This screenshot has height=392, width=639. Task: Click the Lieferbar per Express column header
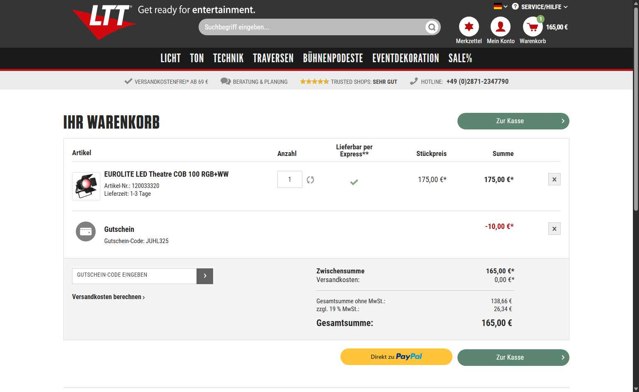tap(354, 150)
